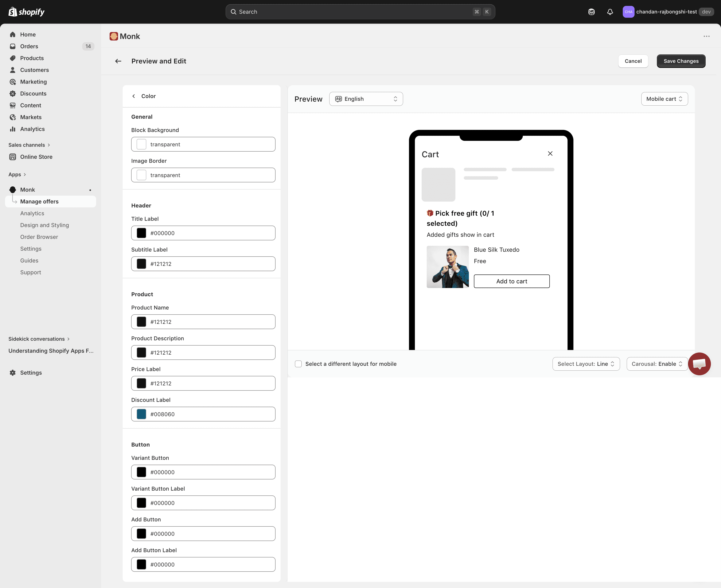This screenshot has height=588, width=721.
Task: Click the Cancel button
Action: [x=633, y=61]
